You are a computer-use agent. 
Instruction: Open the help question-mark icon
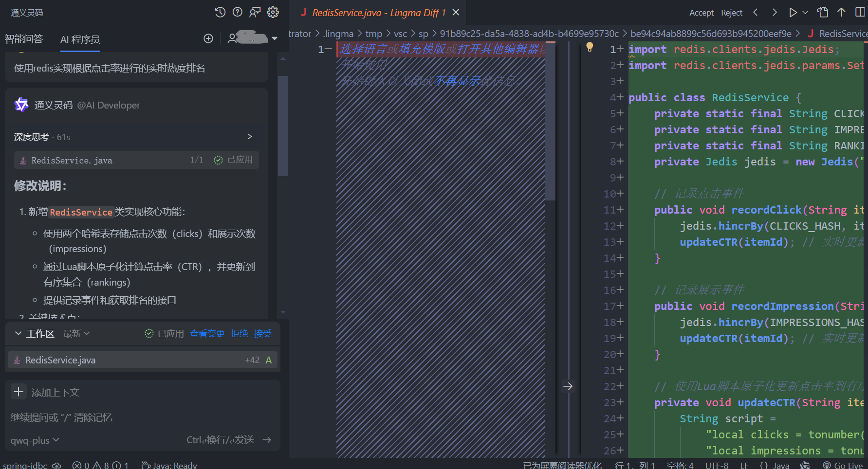coord(238,12)
